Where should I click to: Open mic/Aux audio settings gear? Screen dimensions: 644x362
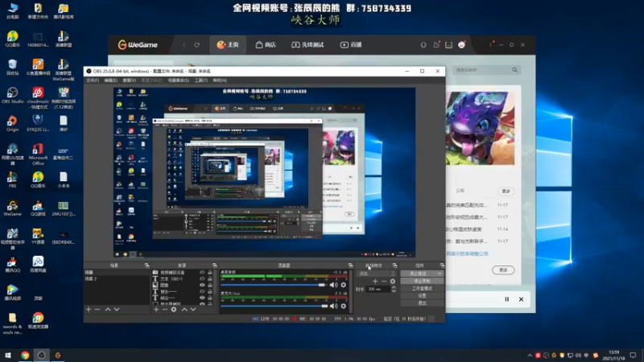[x=344, y=306]
